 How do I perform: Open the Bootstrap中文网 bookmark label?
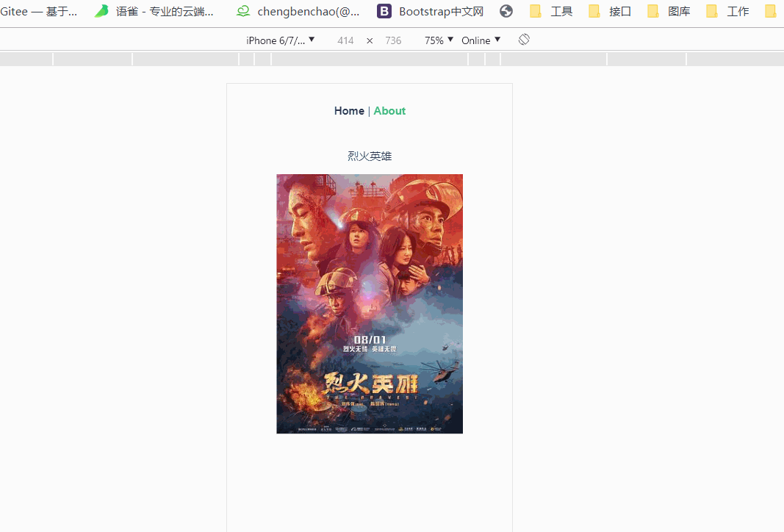pyautogui.click(x=442, y=12)
